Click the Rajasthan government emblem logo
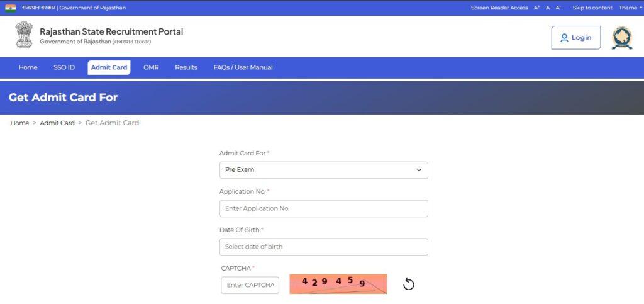644x304 pixels. pyautogui.click(x=25, y=35)
